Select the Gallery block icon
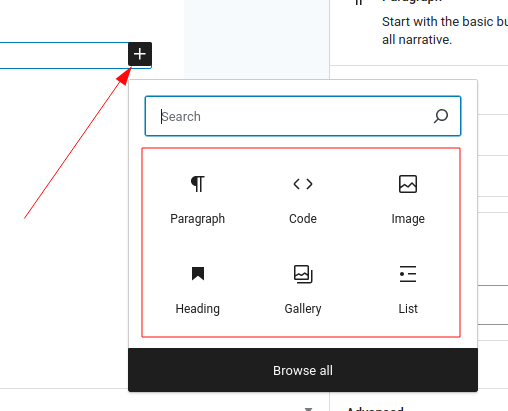The height and width of the screenshot is (411, 508). (303, 274)
